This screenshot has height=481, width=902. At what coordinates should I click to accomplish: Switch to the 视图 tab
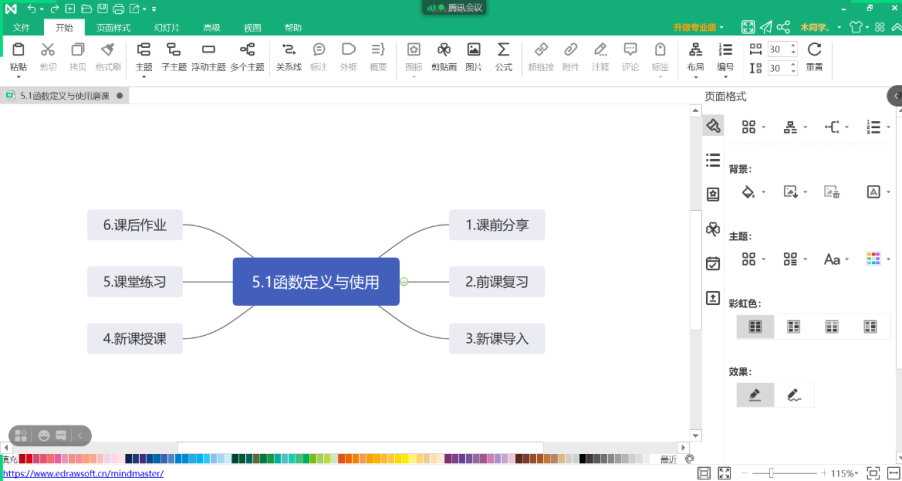coord(253,28)
